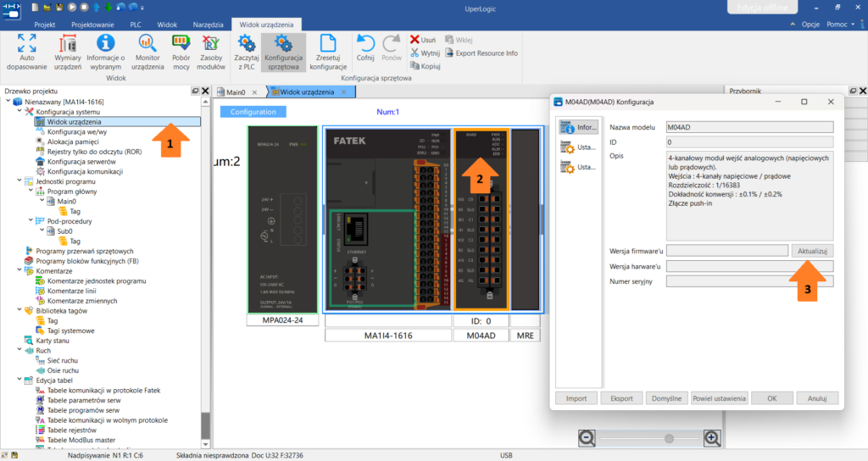
Task: Collapse Edycja tabel node
Action: (x=19, y=380)
